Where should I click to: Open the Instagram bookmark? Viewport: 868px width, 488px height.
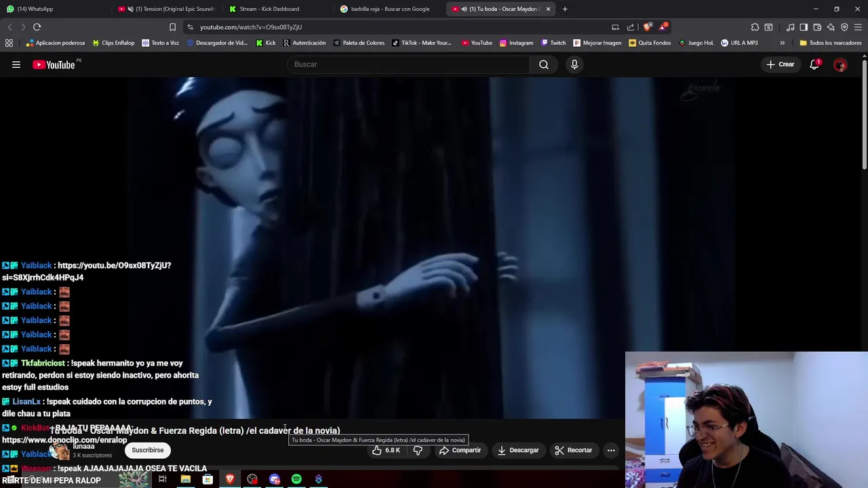[516, 43]
